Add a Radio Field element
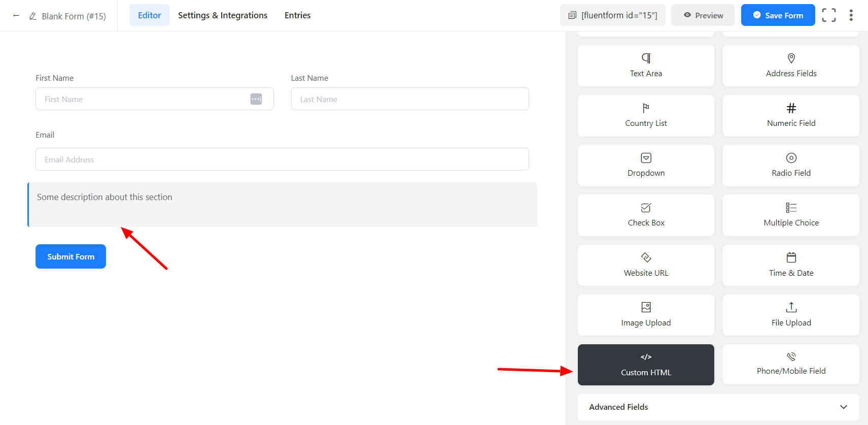Viewport: 868px width, 425px height. click(790, 165)
